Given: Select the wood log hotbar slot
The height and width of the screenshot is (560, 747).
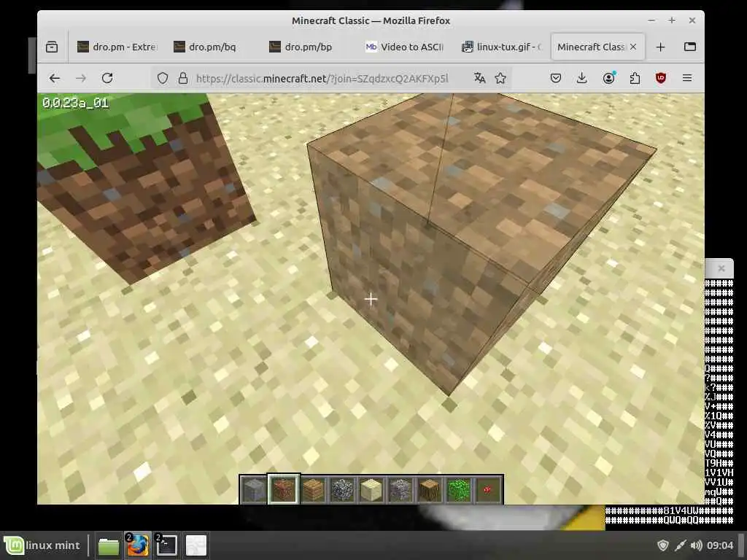Looking at the screenshot, I should pyautogui.click(x=429, y=489).
